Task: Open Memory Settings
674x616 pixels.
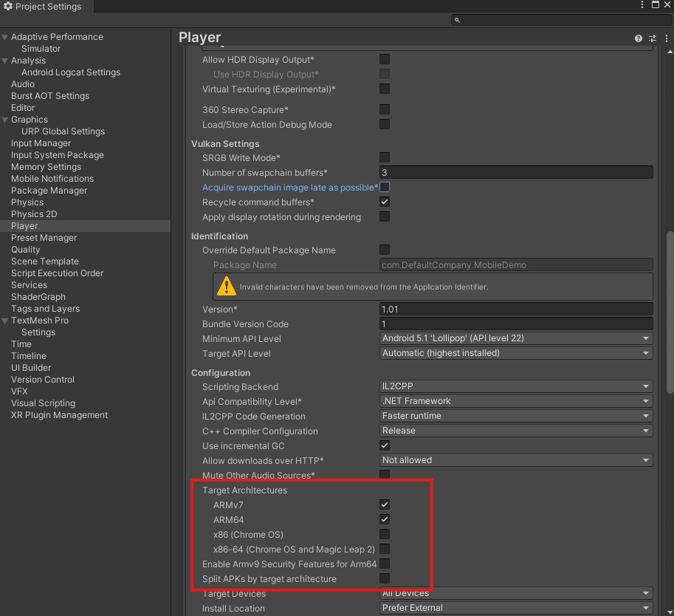Action: point(46,167)
